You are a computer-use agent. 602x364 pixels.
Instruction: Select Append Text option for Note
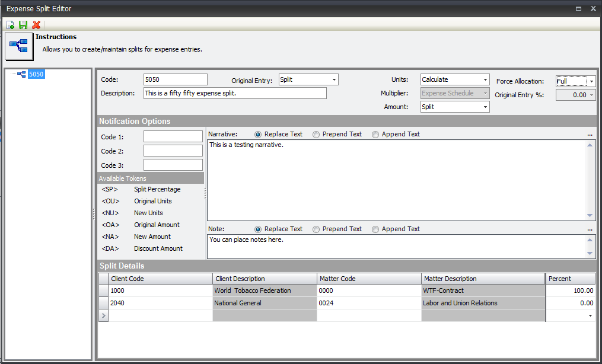click(x=375, y=229)
